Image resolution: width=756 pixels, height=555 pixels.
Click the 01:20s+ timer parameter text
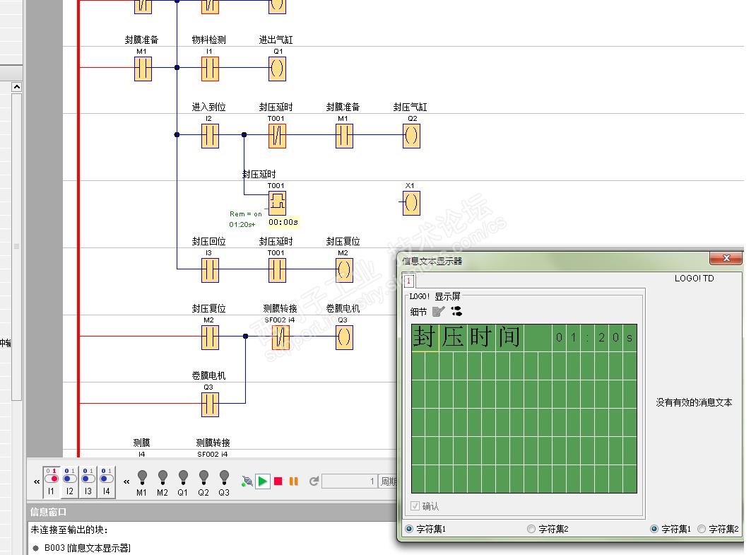(x=242, y=224)
